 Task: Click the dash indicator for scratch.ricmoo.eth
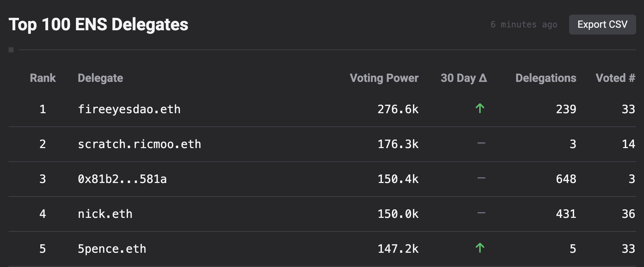tap(481, 143)
